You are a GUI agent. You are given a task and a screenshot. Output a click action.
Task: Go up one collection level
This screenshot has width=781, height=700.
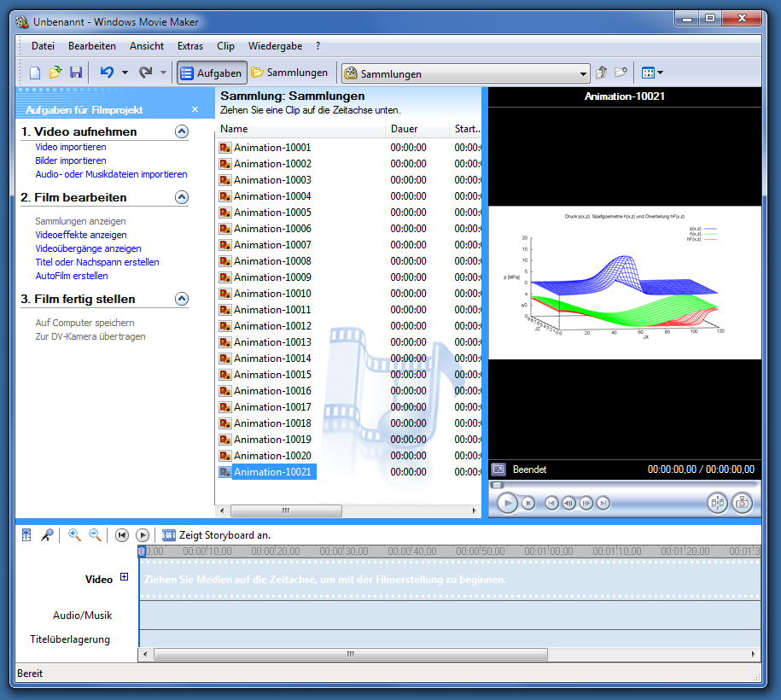click(601, 73)
